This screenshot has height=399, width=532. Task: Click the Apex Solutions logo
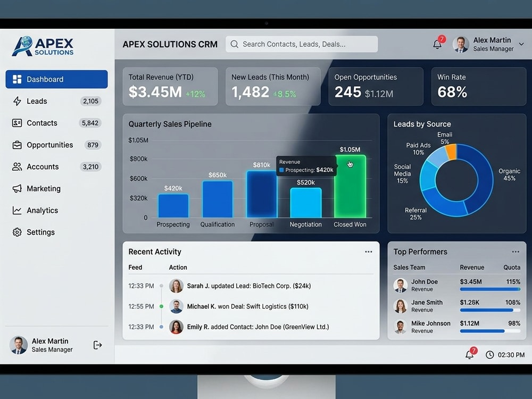[43, 46]
